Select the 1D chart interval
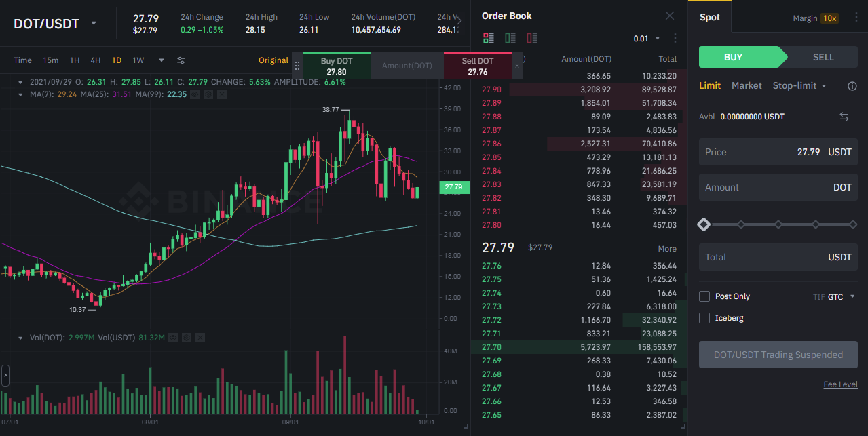The height and width of the screenshot is (436, 868). tap(117, 60)
